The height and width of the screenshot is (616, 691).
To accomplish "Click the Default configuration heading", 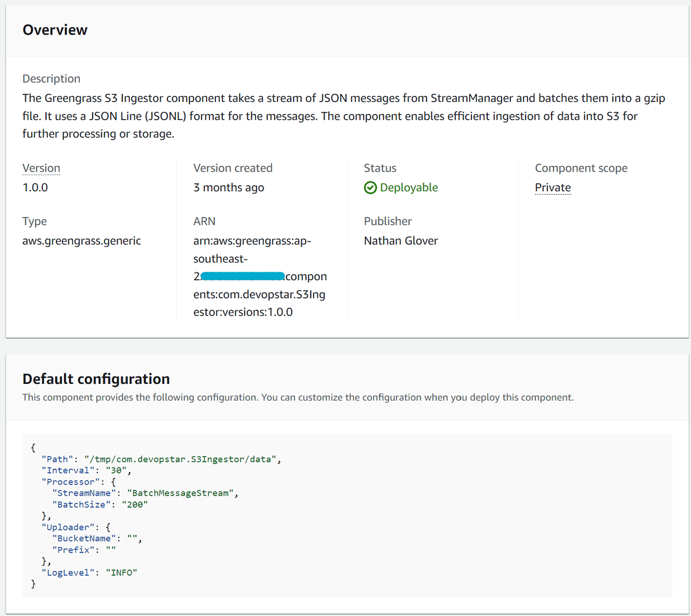I will pyautogui.click(x=96, y=379).
